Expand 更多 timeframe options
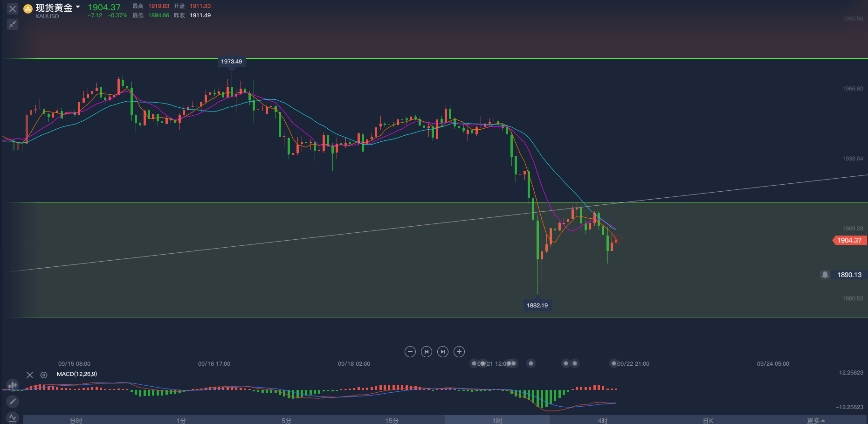Image resolution: width=868 pixels, height=424 pixels. 816,420
